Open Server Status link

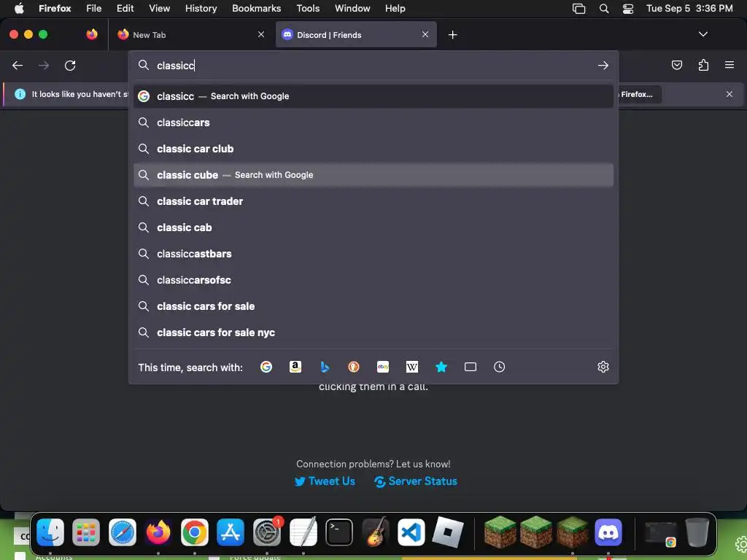coord(415,481)
